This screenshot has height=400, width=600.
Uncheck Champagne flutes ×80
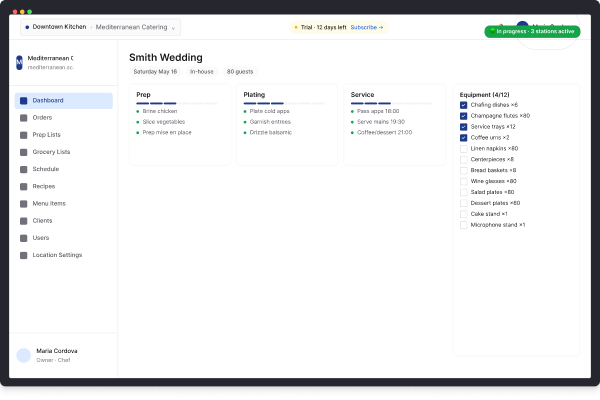pos(463,116)
